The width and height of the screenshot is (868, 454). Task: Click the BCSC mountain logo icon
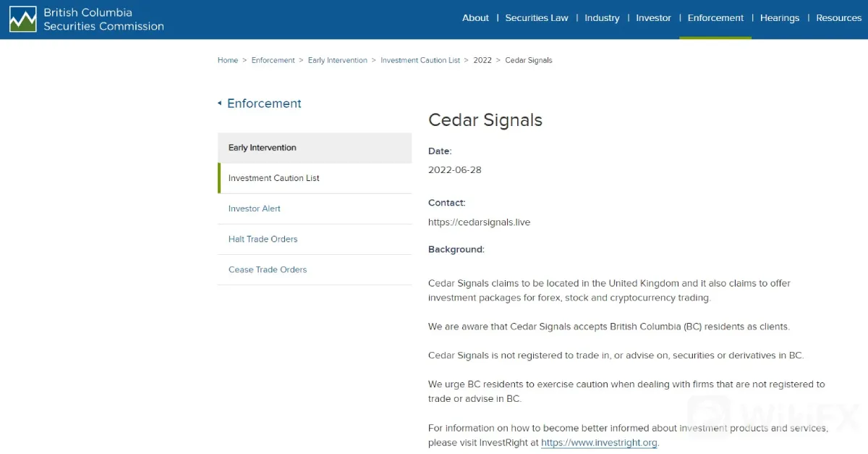pos(22,20)
